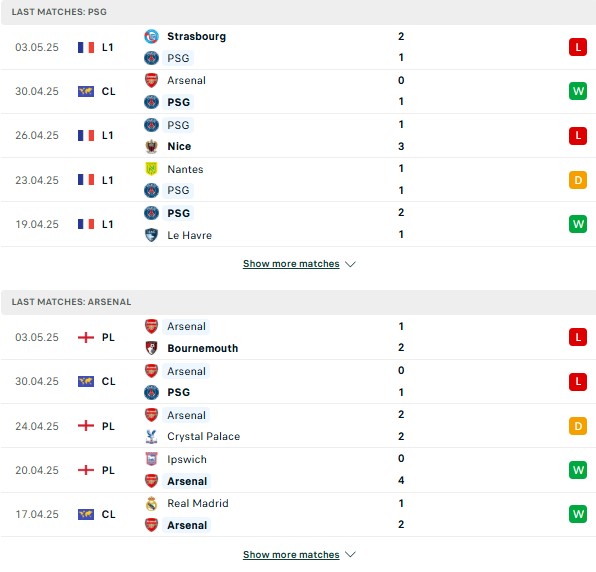Viewport: 596px width, 572px height.
Task: Click the Crystal Palace crest icon
Action: click(151, 436)
